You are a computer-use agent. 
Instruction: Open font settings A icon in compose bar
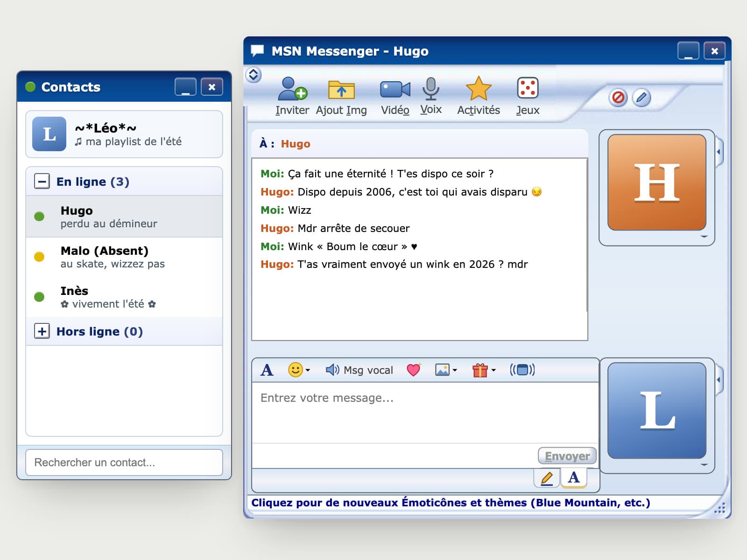[x=267, y=370]
